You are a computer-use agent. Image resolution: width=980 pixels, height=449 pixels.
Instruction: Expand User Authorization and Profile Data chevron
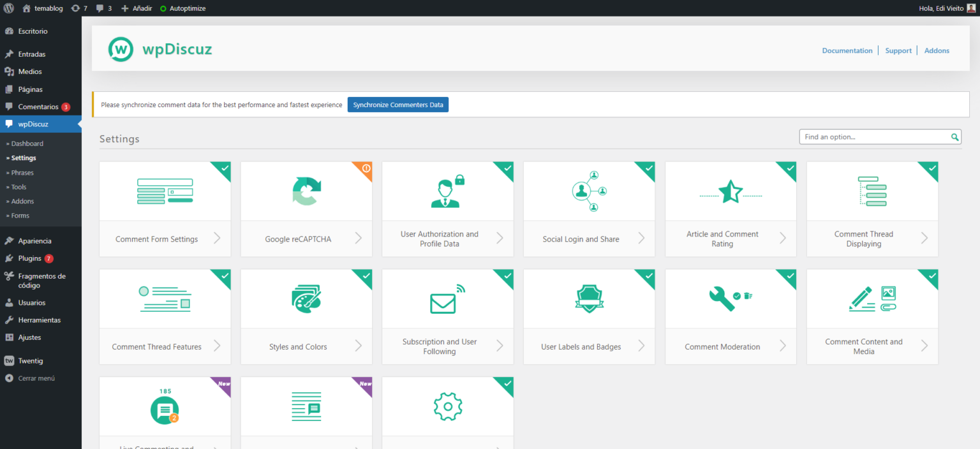coord(500,239)
